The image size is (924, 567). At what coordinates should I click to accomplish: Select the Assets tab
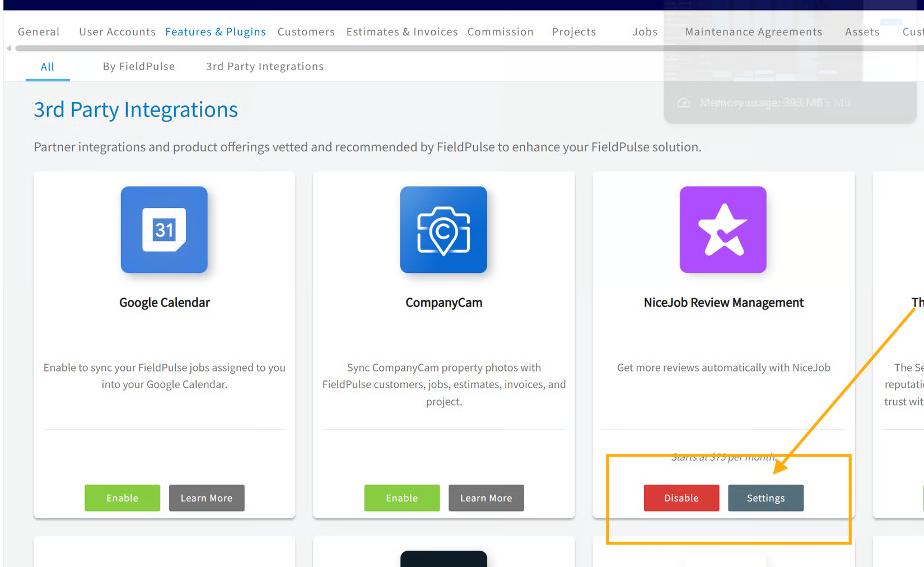tap(862, 32)
